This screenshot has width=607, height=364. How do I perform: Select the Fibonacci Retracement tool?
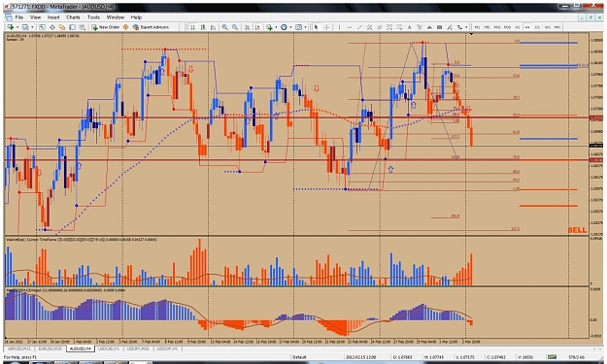click(x=389, y=27)
